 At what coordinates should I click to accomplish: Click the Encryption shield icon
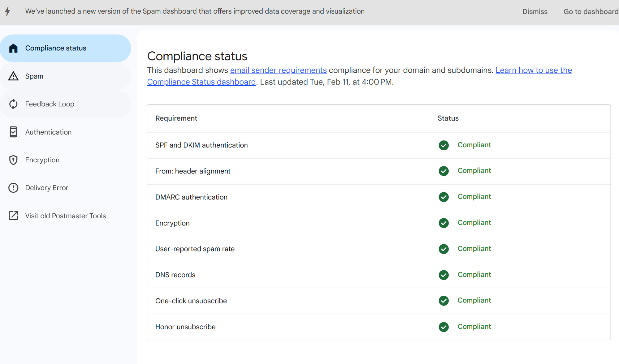tap(13, 160)
